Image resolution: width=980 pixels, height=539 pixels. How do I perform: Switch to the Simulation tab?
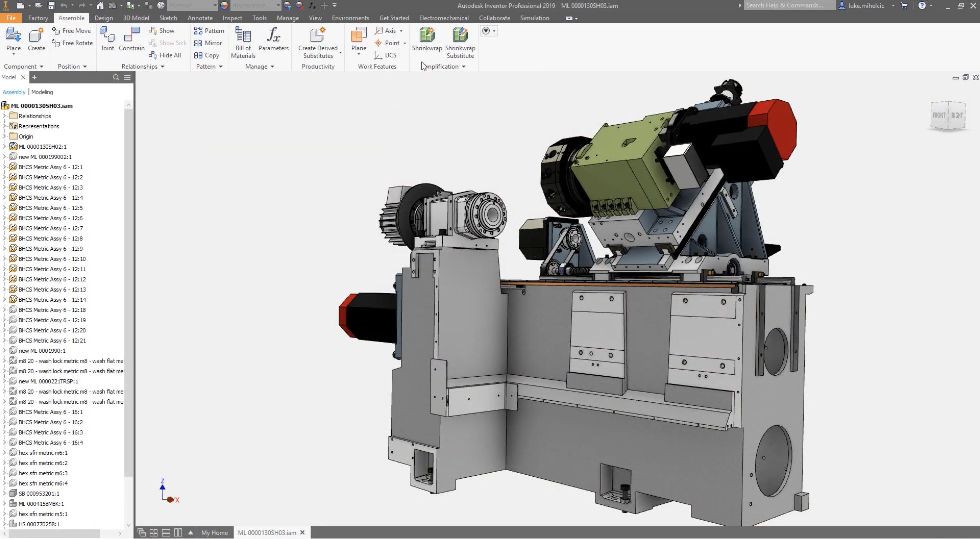(534, 18)
